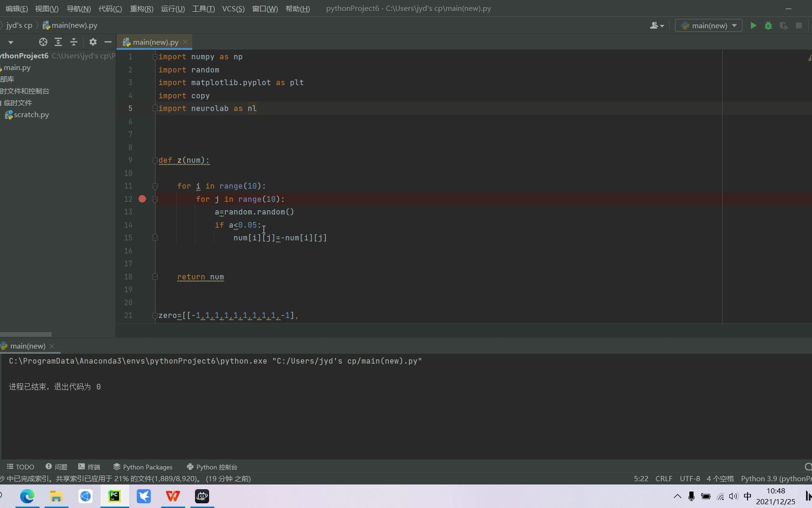Fold the def z function at line 9
Image resolution: width=812 pixels, height=508 pixels.
point(155,160)
